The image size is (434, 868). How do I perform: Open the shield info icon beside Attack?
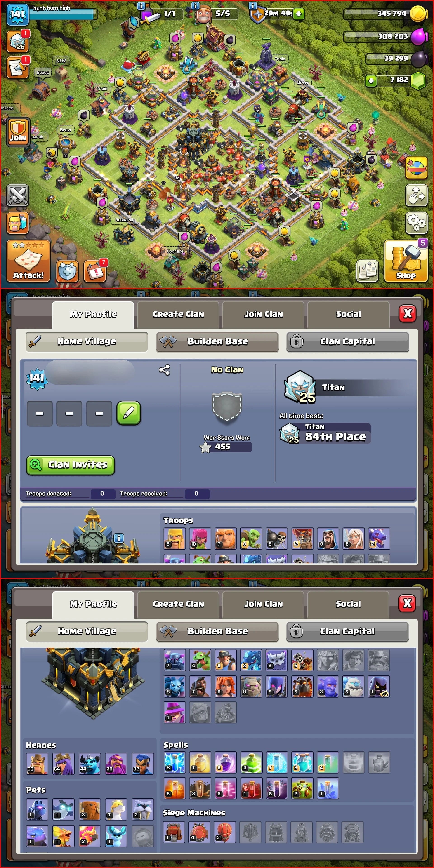click(x=67, y=271)
